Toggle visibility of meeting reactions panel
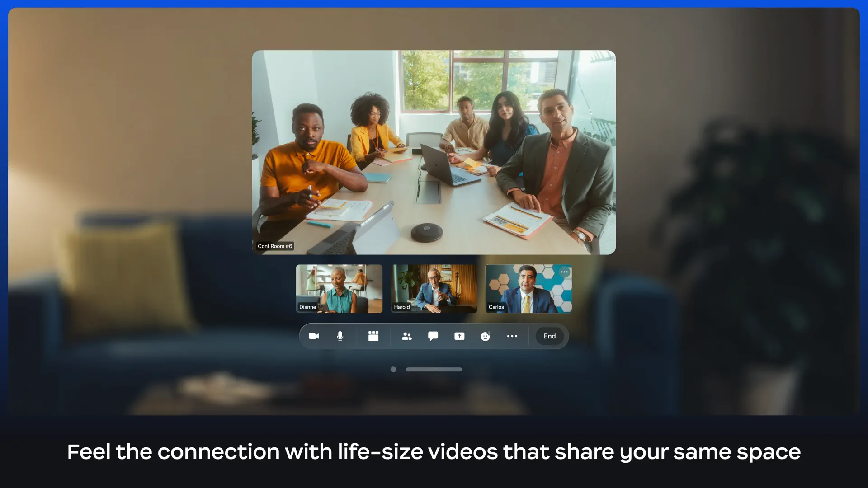The image size is (868, 488). (486, 336)
